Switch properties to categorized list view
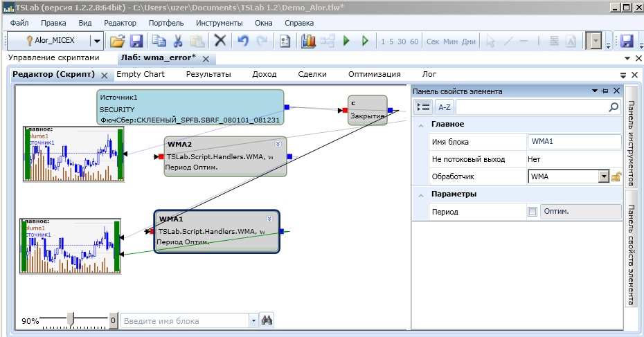This screenshot has width=644, height=337. [423, 107]
